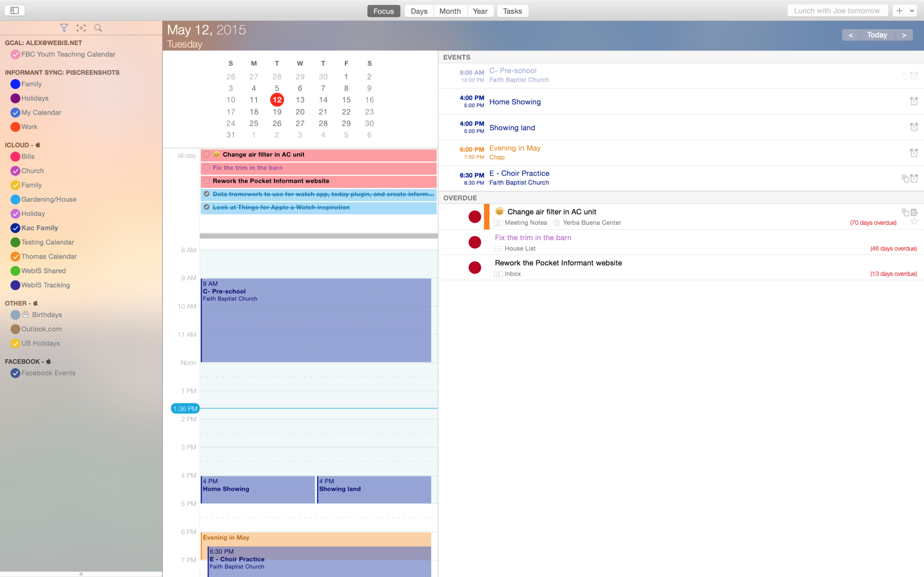
Task: Click alarm icon on Evening in May event
Action: click(x=914, y=153)
